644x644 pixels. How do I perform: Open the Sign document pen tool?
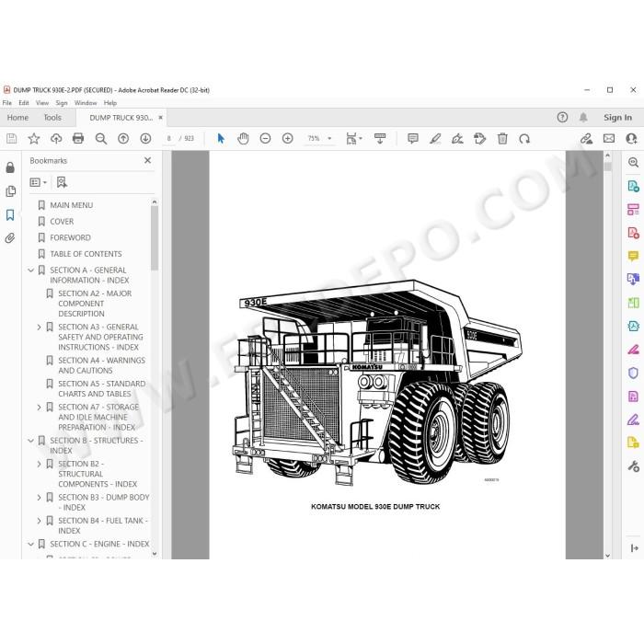(457, 139)
